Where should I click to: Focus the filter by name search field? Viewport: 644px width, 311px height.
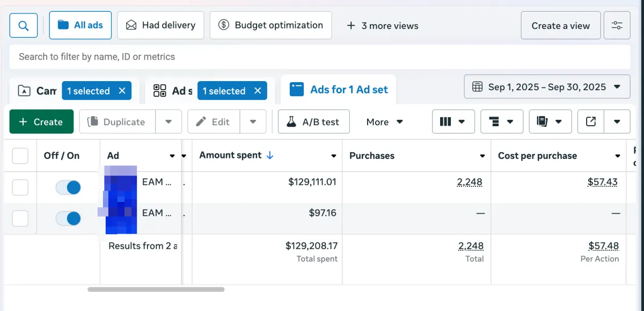coord(319,56)
